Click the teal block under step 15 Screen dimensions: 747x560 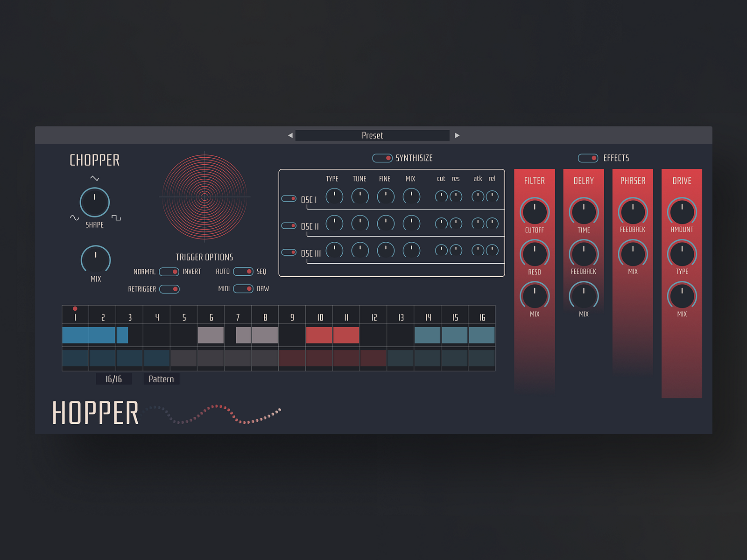tap(455, 335)
